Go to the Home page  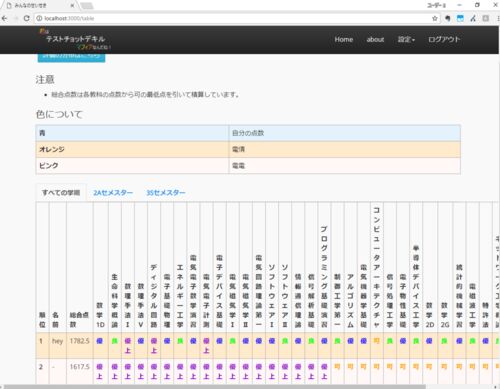(344, 39)
